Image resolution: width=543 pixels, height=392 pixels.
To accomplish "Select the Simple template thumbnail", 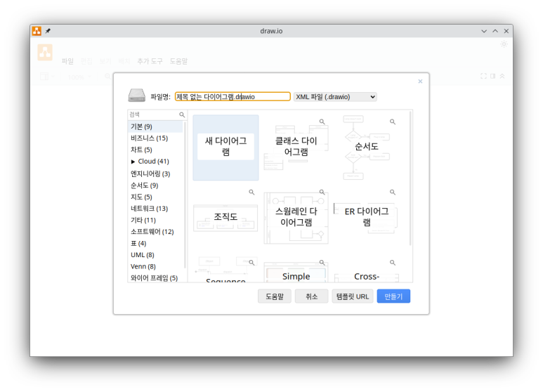I will click(296, 270).
